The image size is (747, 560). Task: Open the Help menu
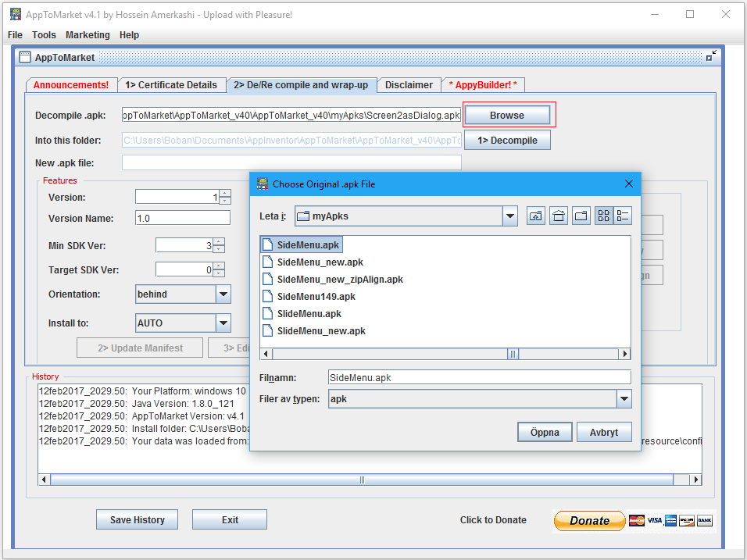pos(129,35)
